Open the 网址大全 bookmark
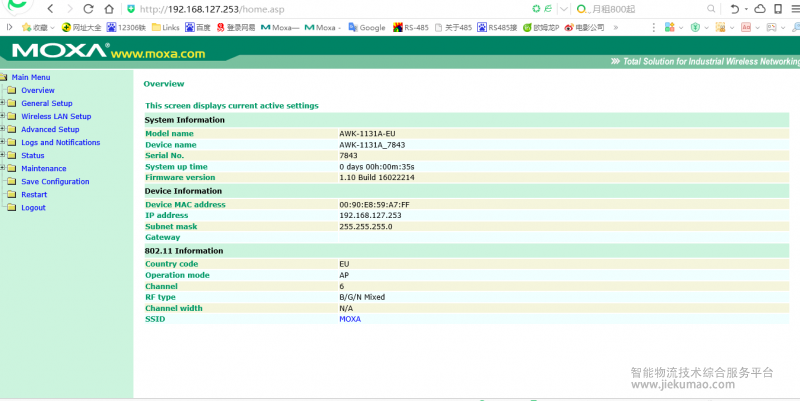The image size is (800, 401). click(x=81, y=28)
